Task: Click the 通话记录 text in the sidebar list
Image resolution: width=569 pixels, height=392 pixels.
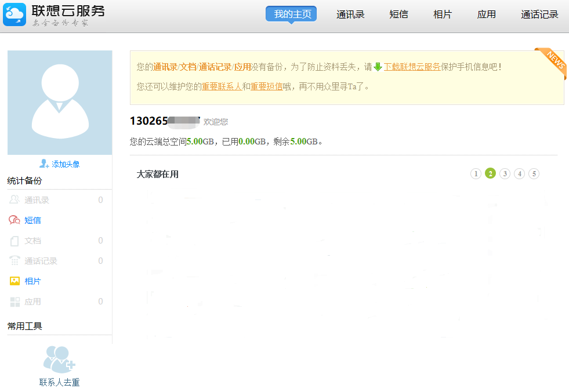Action: 41,261
